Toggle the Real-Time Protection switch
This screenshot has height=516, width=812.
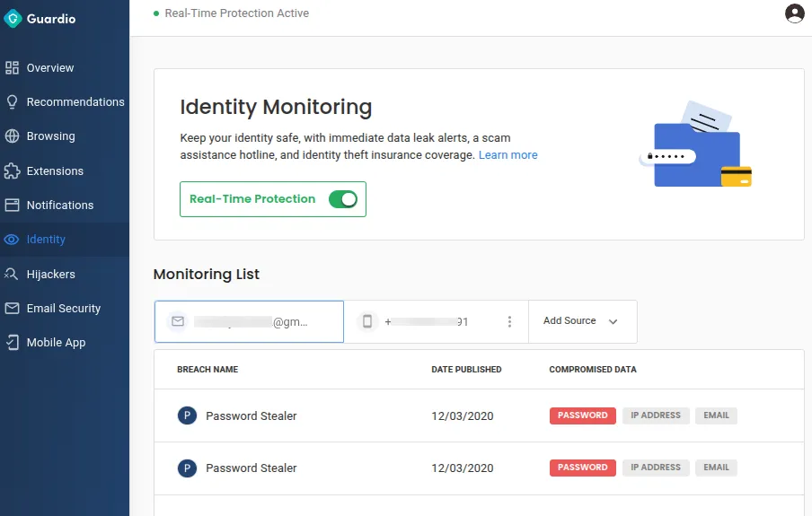point(343,199)
